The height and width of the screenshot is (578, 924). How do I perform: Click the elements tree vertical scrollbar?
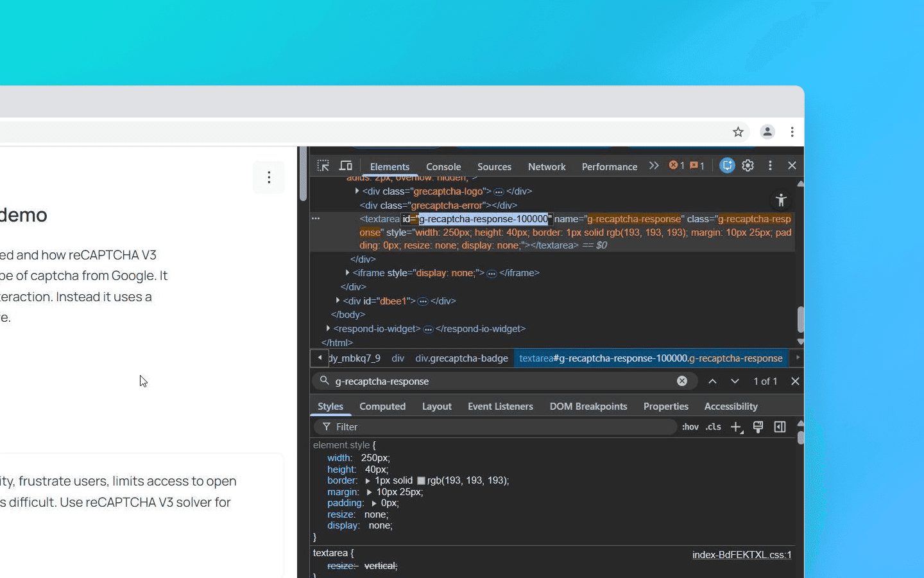coord(800,319)
